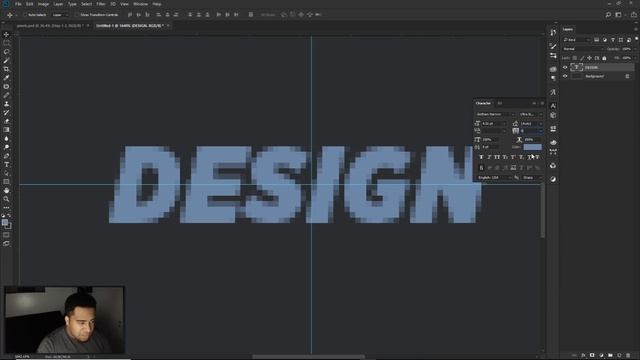
Task: Select the Pen tool
Action: point(6,156)
